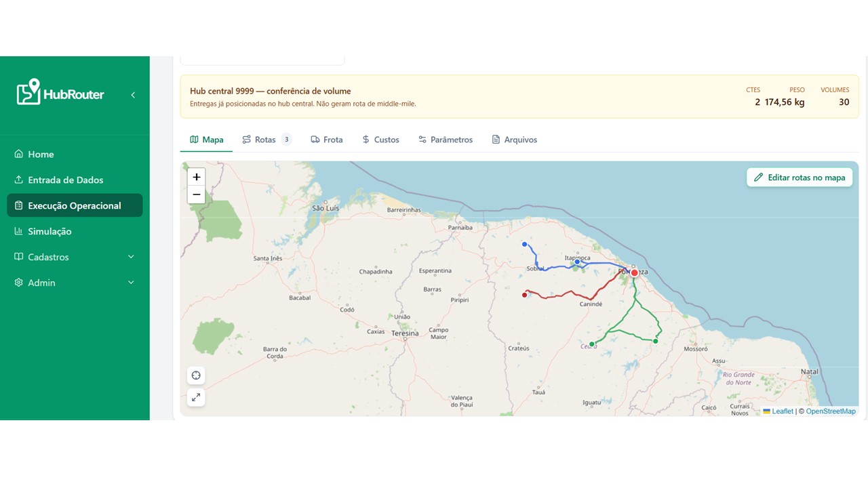868x488 pixels.
Task: Open the OpenStreetMap attribution link
Action: pyautogui.click(x=831, y=411)
